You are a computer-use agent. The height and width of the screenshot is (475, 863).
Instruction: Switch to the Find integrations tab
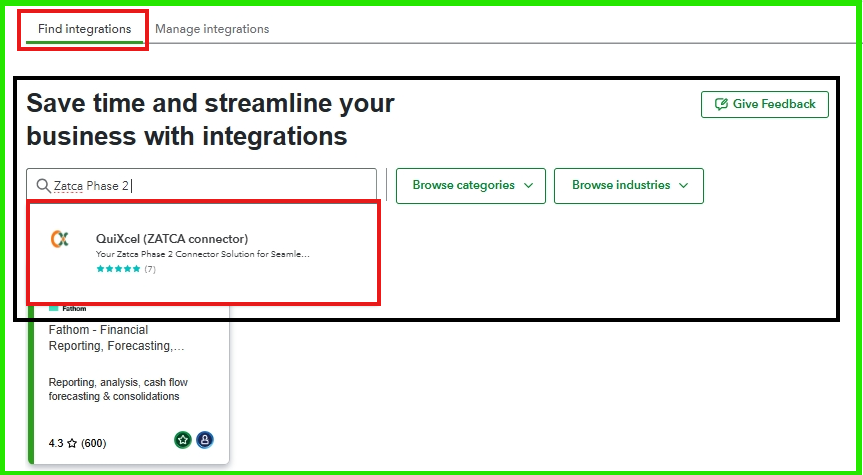pyautogui.click(x=84, y=29)
